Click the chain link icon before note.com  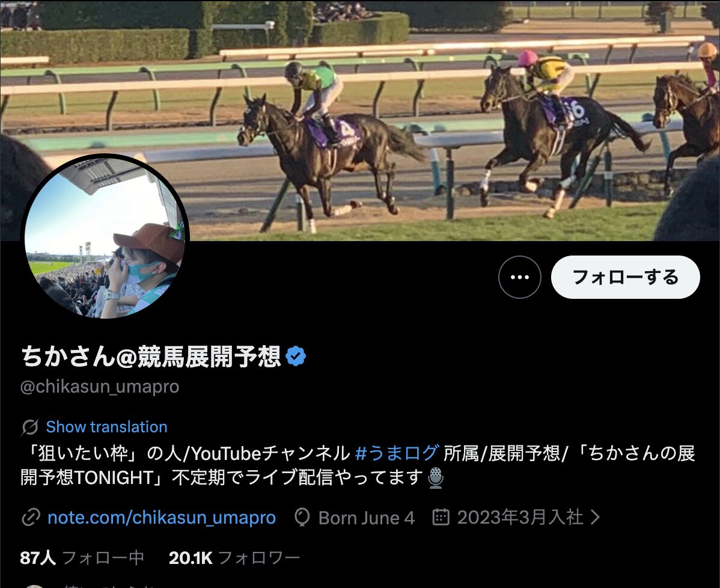pyautogui.click(x=31, y=517)
